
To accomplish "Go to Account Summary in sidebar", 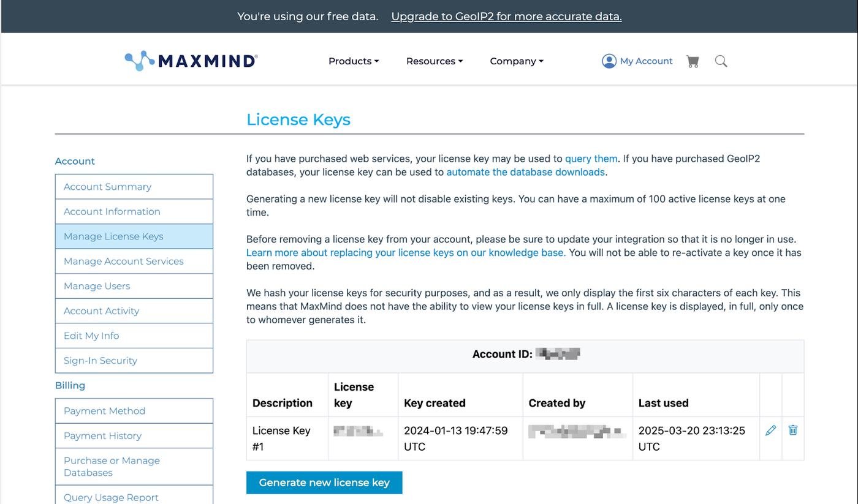I will 134,187.
